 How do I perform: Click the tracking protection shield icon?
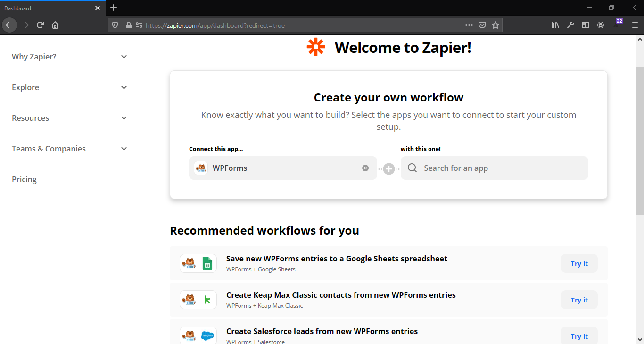tap(115, 25)
